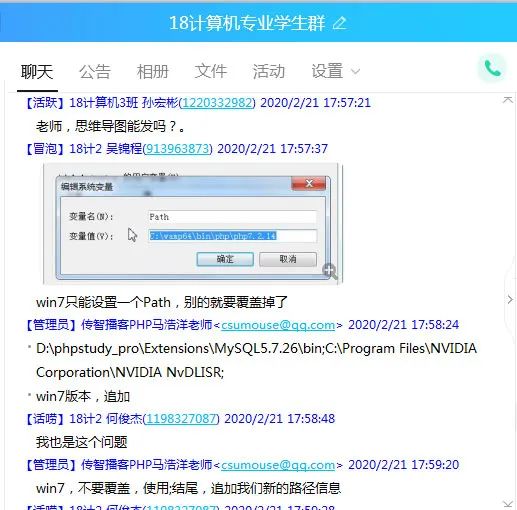Screen dimensions: 517x510
Task: Click the scroll up arrow in chat
Action: [x=508, y=100]
